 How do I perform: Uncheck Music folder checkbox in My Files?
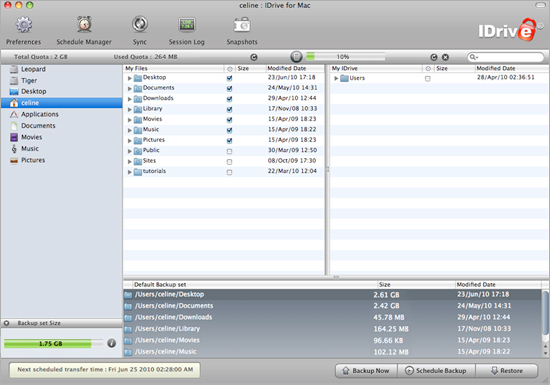click(x=229, y=130)
